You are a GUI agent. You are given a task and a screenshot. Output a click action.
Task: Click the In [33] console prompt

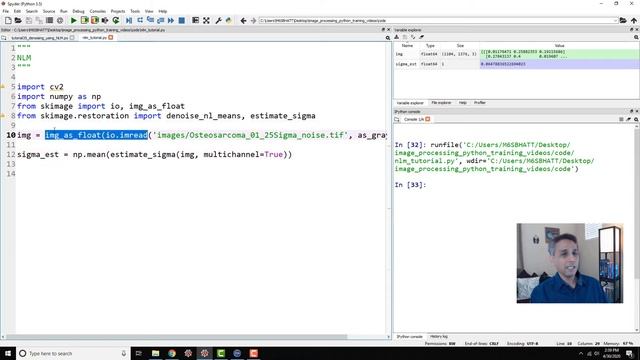[410, 185]
